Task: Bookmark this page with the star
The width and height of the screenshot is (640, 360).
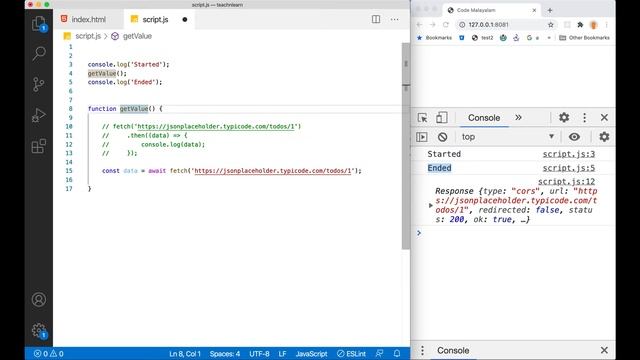Action: (x=551, y=24)
